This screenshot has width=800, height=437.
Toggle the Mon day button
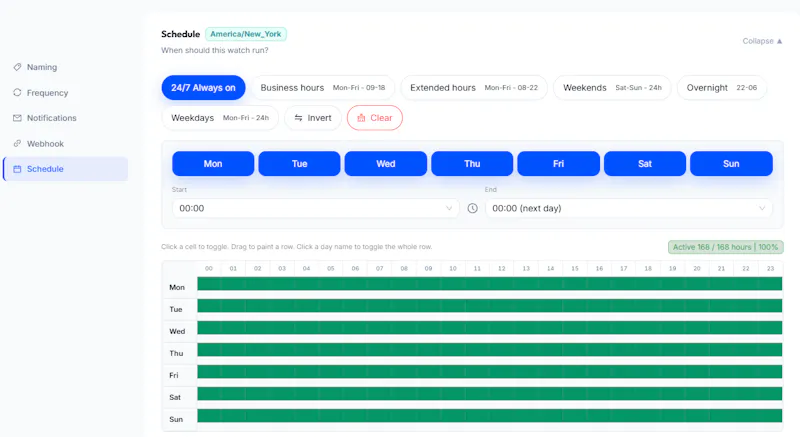coord(213,164)
